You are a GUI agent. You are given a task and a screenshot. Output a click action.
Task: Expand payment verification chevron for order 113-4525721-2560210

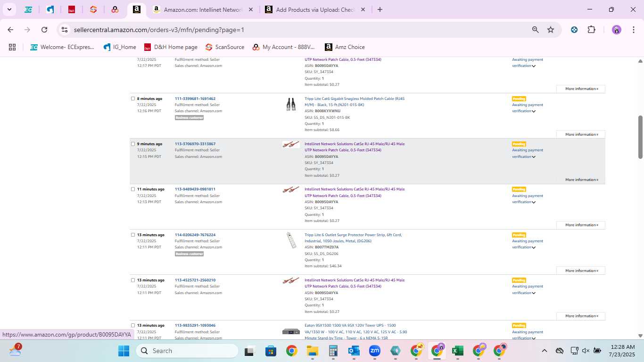coord(534,293)
